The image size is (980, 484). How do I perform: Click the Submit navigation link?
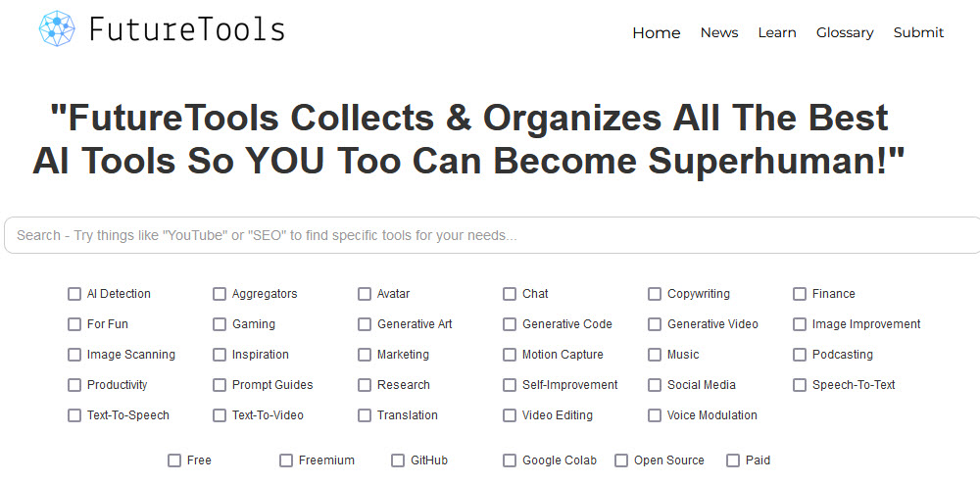[x=918, y=32]
